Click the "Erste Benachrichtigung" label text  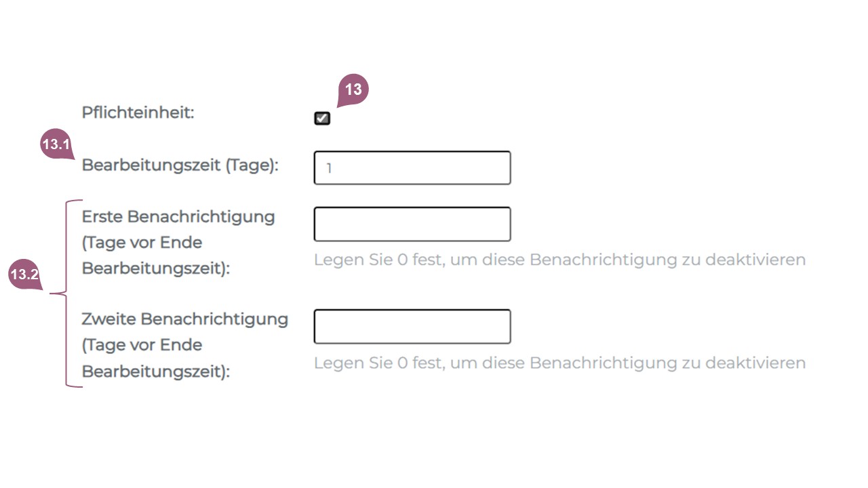point(178,217)
